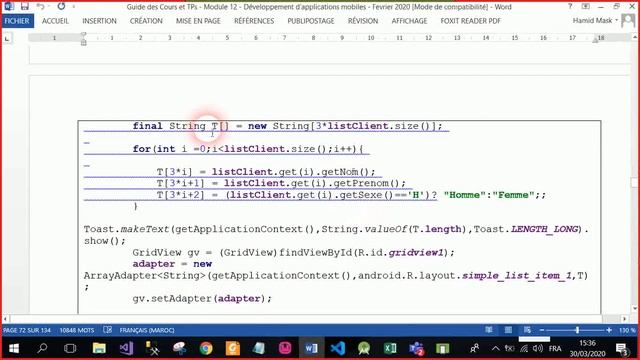The image size is (640, 360).
Task: Click the zoom out minus button
Action: (542, 330)
